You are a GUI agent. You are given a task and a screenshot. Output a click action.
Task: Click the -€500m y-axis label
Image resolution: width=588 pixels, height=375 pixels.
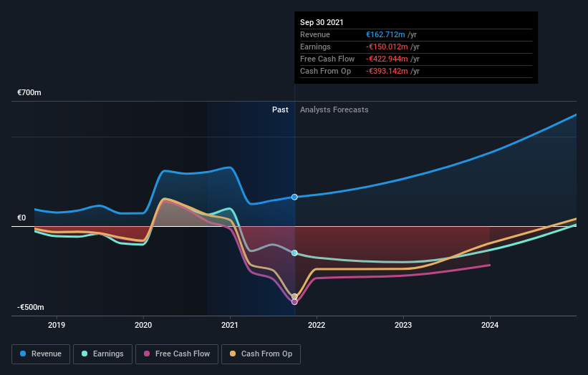30,307
